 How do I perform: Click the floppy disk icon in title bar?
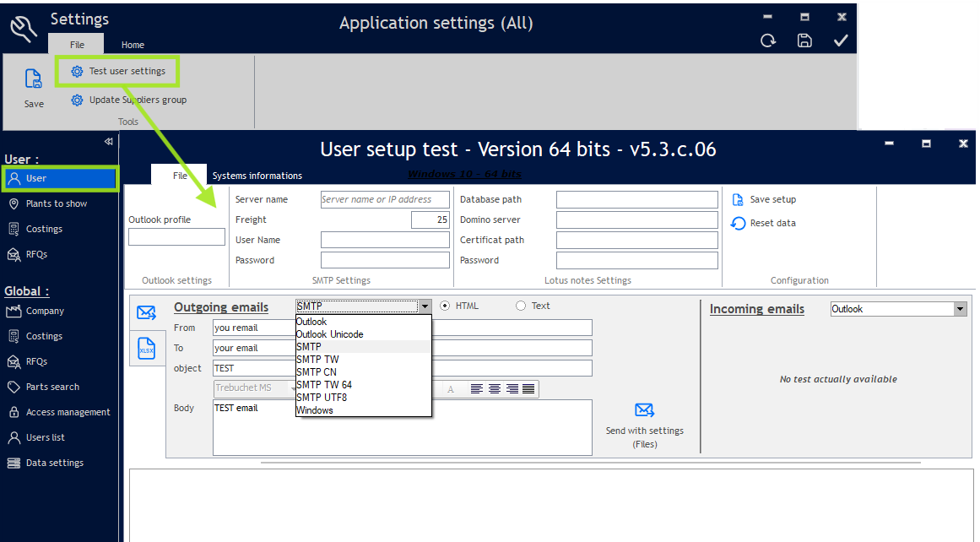click(804, 41)
